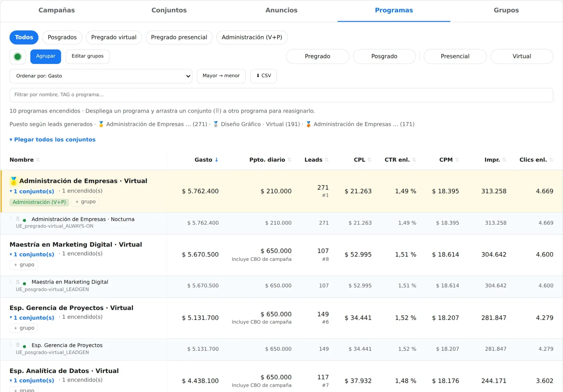563x392 pixels.
Task: Select the Todos filter pill
Action: (24, 37)
